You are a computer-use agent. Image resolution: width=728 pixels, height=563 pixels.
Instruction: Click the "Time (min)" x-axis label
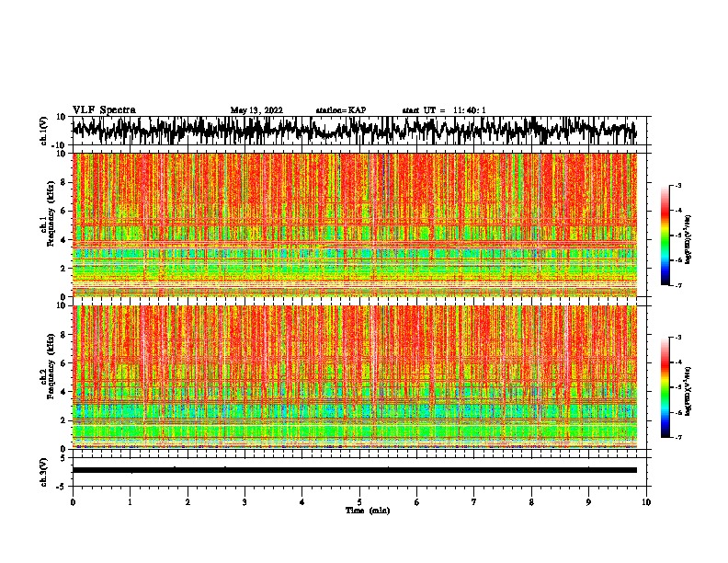tap(368, 511)
